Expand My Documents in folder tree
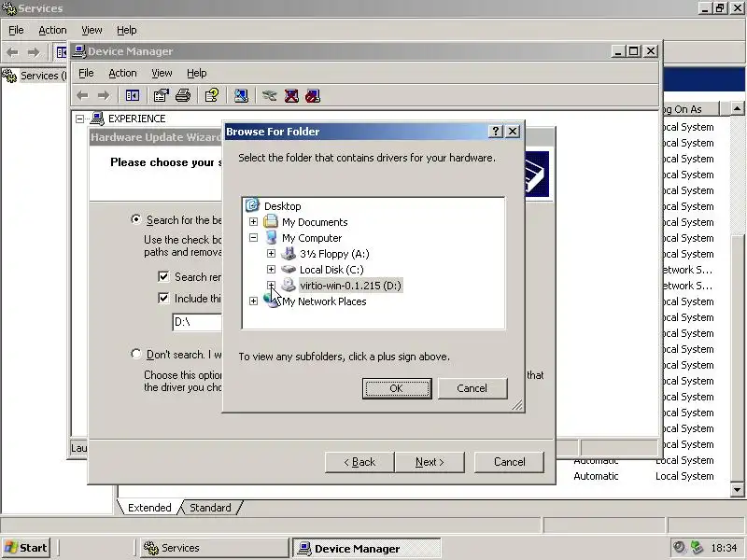Image resolution: width=747 pixels, height=560 pixels. pos(253,221)
